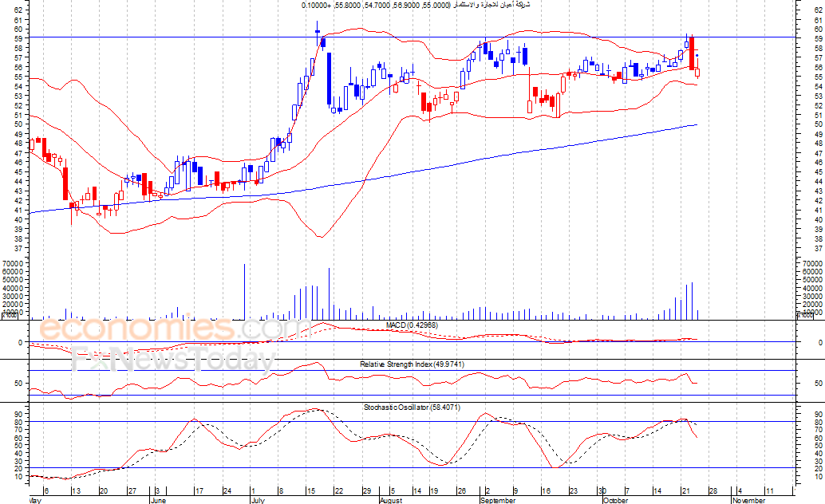This screenshot has height=504, width=825.
Task: Select the August month label
Action: tap(391, 500)
